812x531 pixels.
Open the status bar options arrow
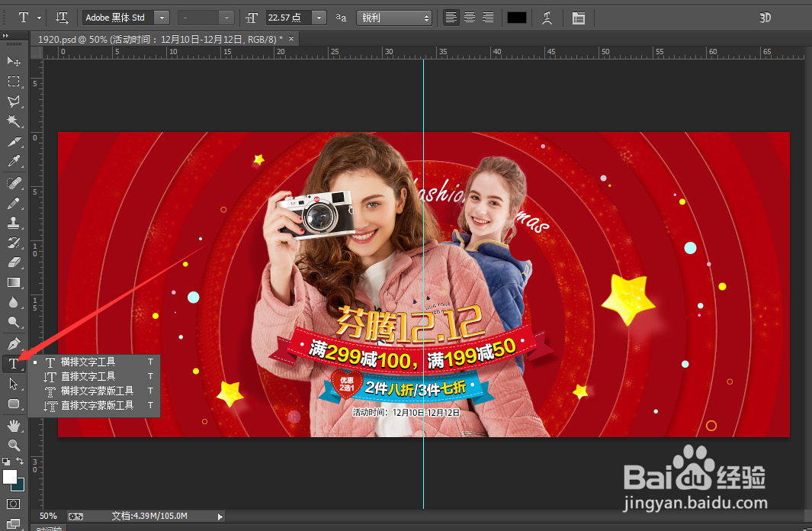coord(220,517)
